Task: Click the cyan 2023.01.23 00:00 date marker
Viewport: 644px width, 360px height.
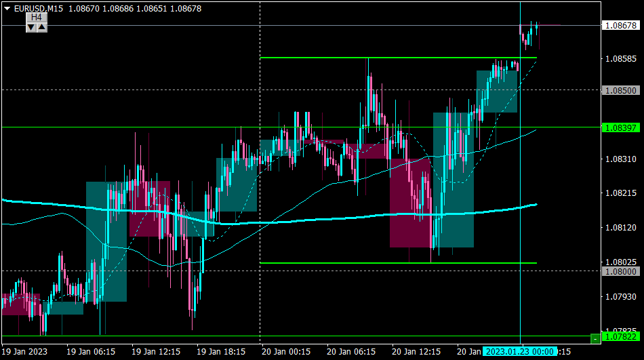Action: coord(519,352)
